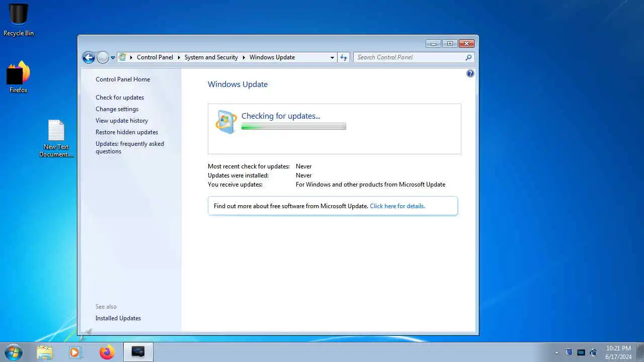Viewport: 644px width, 362px height.
Task: Click 'For Windows and other products' text
Action: tap(370, 185)
